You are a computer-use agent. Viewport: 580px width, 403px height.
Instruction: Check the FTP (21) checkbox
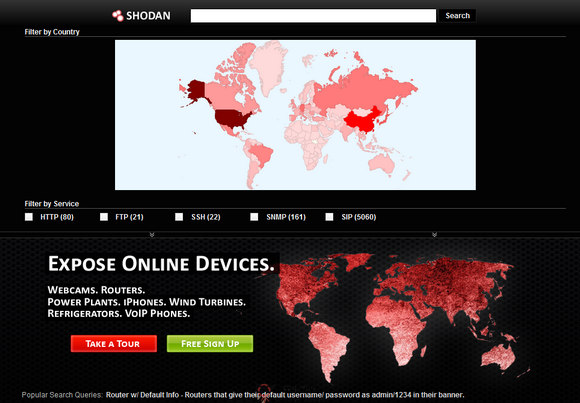[x=104, y=217]
